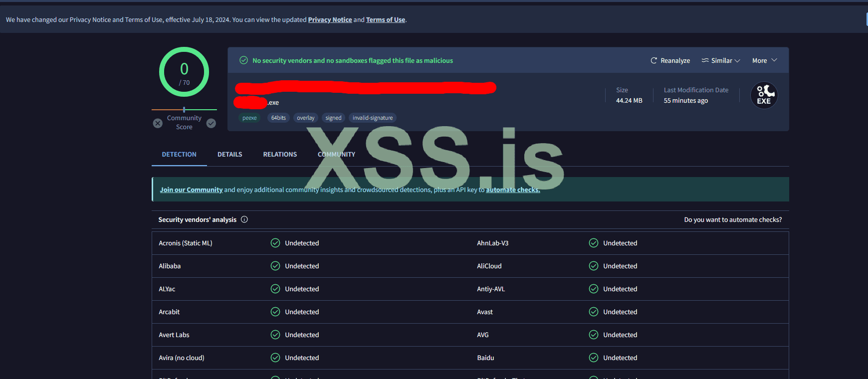The image size is (868, 379).
Task: Select the overlay tag
Action: pyautogui.click(x=306, y=118)
